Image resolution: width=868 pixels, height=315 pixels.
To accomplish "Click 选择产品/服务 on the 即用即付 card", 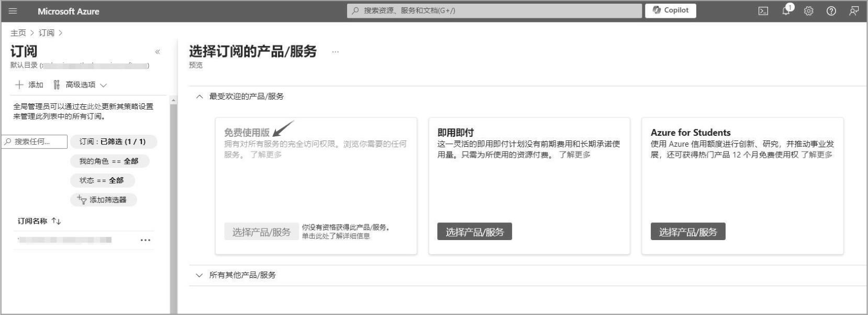I will [x=474, y=232].
